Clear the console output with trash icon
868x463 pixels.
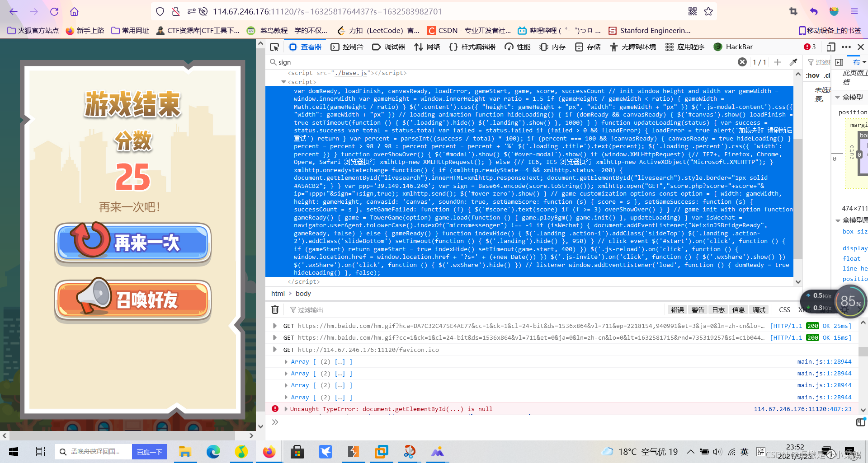tap(275, 309)
